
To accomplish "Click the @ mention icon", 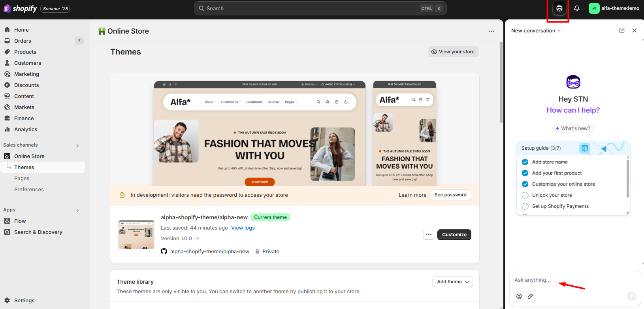I will click(519, 296).
